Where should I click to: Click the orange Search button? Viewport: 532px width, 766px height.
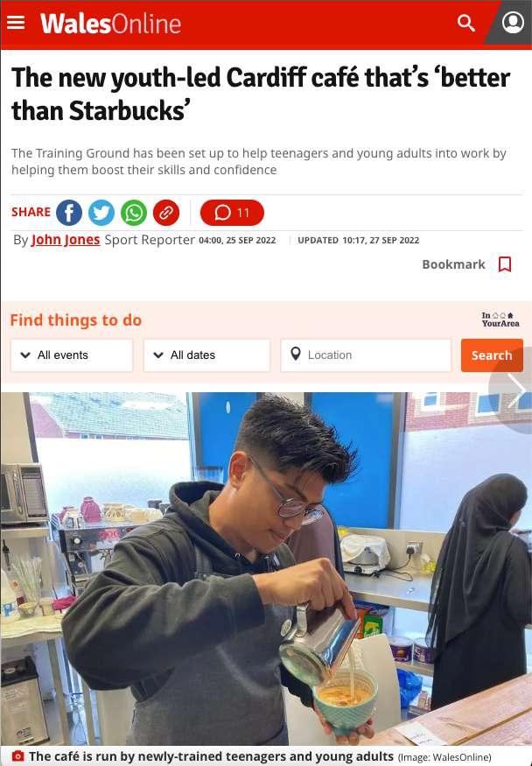[492, 355]
